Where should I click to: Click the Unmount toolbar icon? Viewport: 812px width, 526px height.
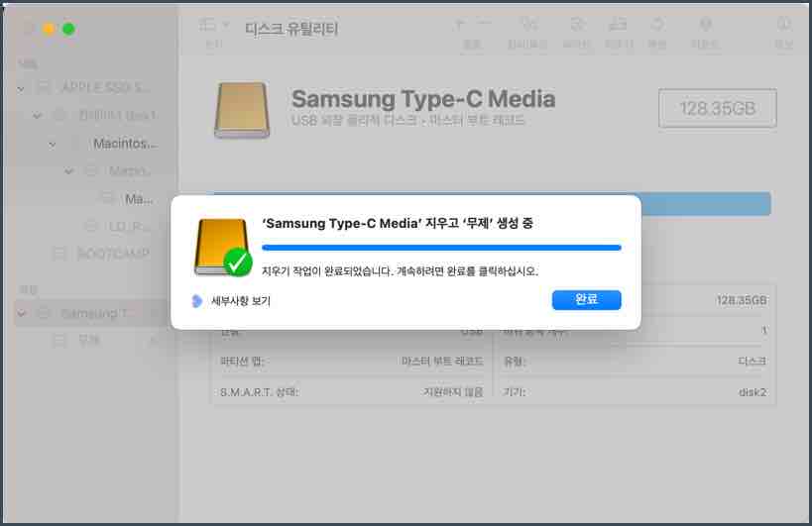click(x=705, y=25)
